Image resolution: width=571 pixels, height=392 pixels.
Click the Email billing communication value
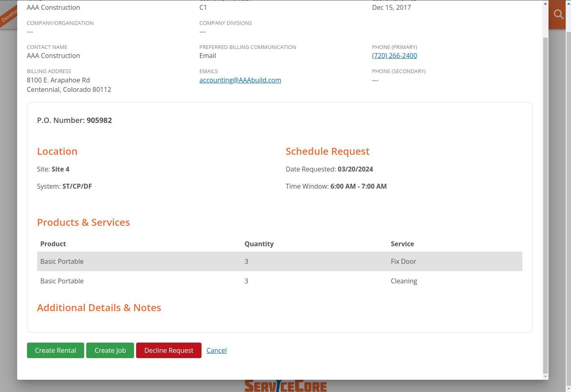(208, 56)
